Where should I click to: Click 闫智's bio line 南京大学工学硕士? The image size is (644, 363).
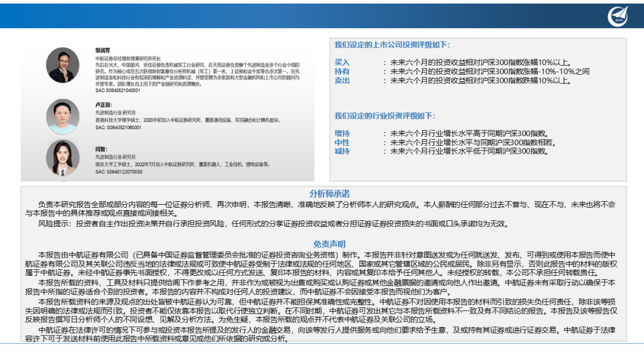pos(183,164)
